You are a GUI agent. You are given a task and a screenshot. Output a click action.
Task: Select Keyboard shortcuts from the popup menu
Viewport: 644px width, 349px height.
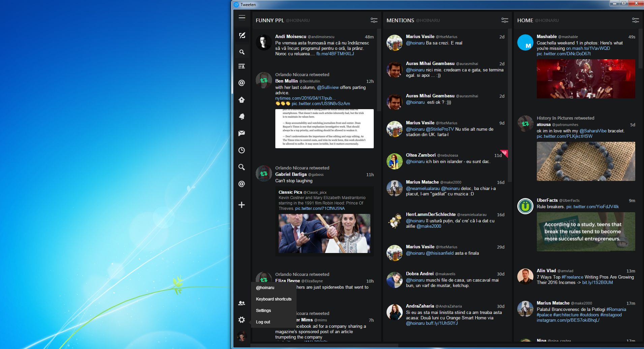coord(274,299)
